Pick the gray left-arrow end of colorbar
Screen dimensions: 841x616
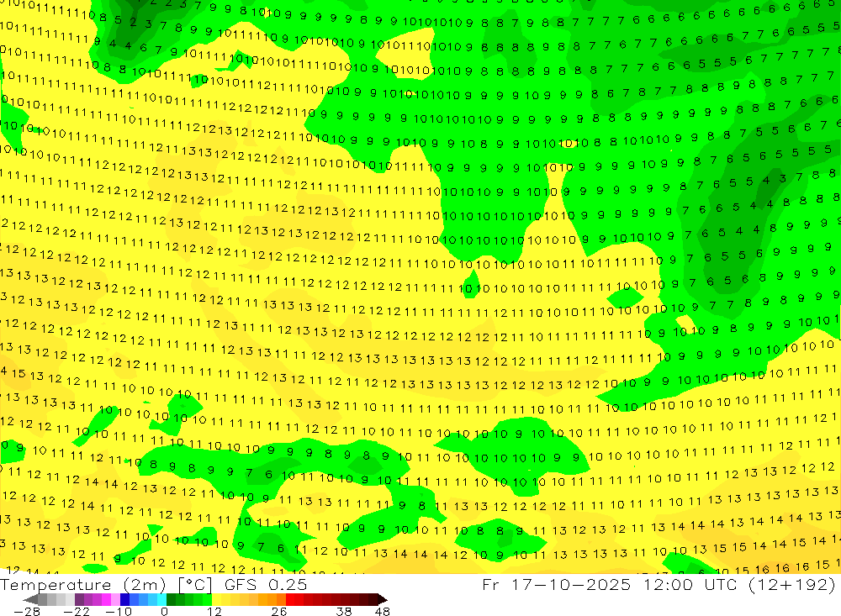(30, 599)
